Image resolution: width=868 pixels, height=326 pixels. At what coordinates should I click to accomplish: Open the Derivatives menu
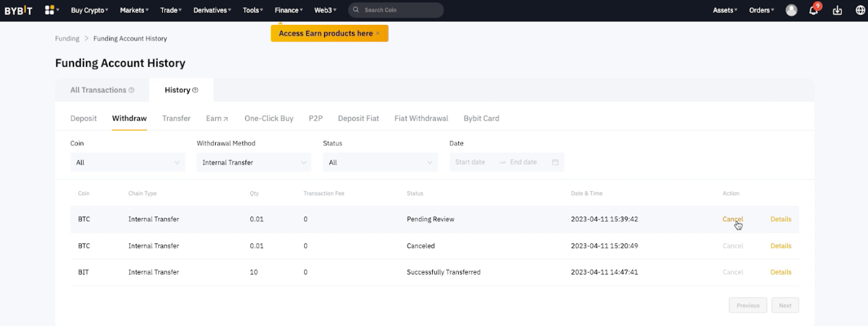212,11
